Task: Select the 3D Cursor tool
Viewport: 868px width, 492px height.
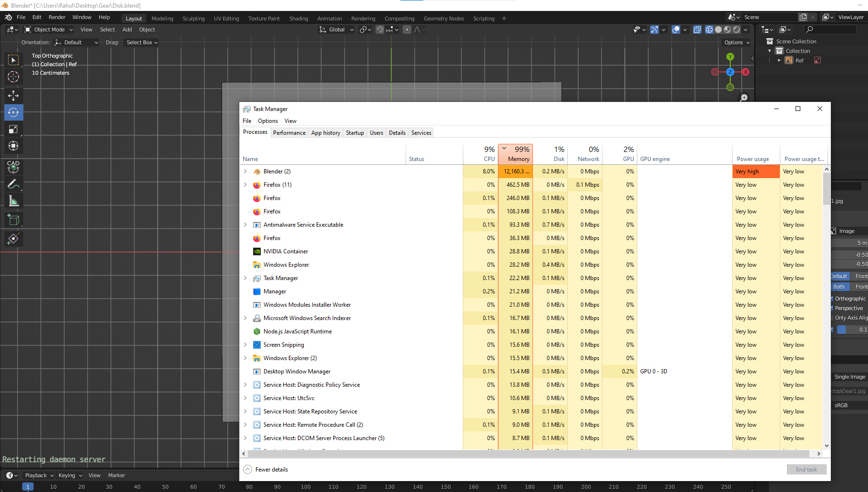Action: tap(14, 77)
